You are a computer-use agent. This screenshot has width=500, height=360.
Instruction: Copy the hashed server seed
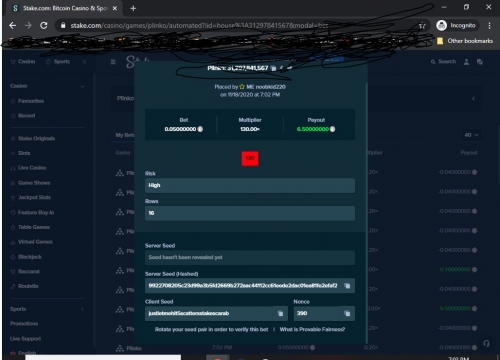click(347, 286)
